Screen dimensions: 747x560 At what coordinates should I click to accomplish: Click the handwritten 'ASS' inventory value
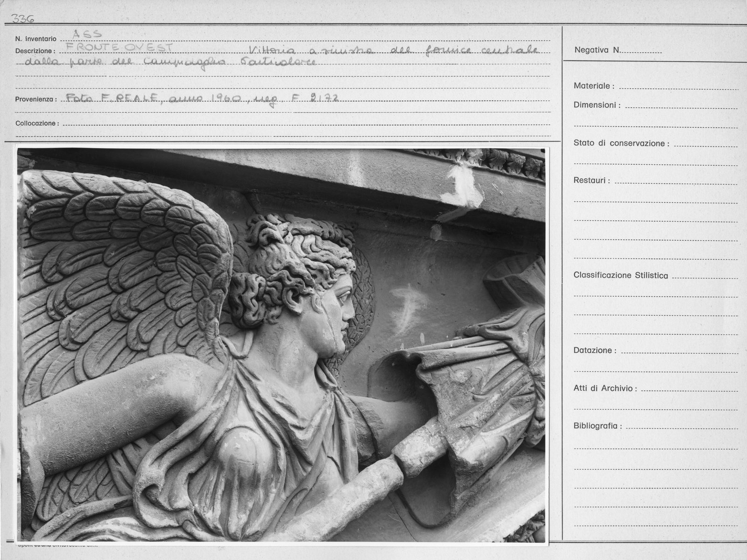coord(87,34)
